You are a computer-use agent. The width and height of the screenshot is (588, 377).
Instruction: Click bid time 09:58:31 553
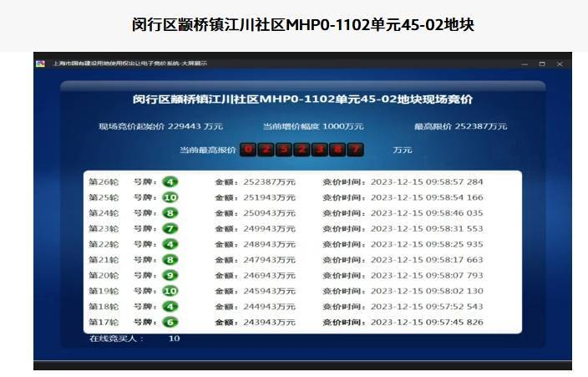[x=455, y=229]
